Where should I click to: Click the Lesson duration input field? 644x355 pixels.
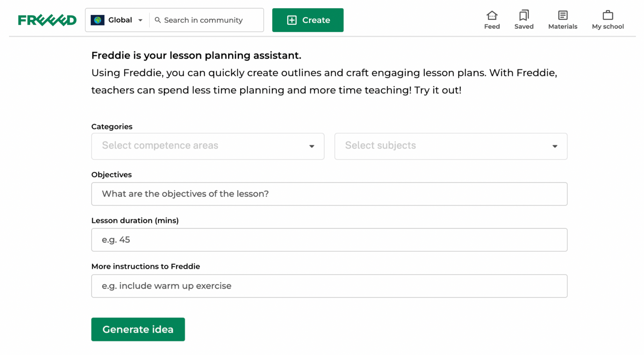click(329, 240)
